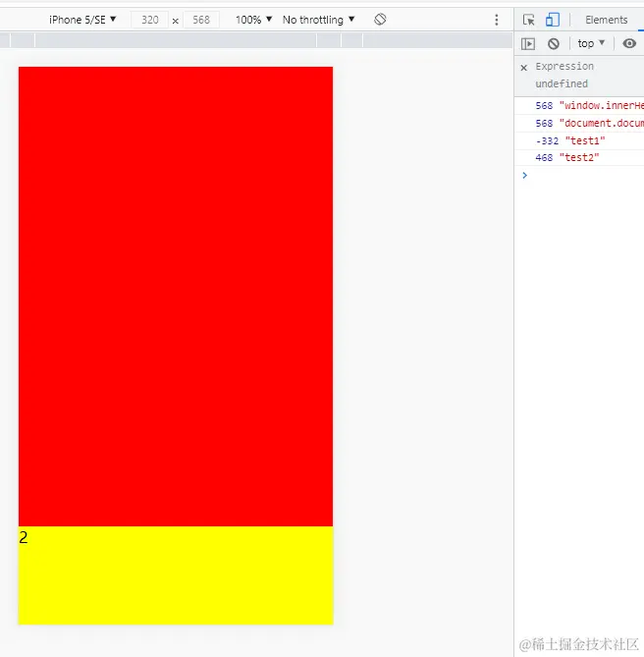Edit the viewport height field 568
The width and height of the screenshot is (644, 657).
tap(201, 20)
